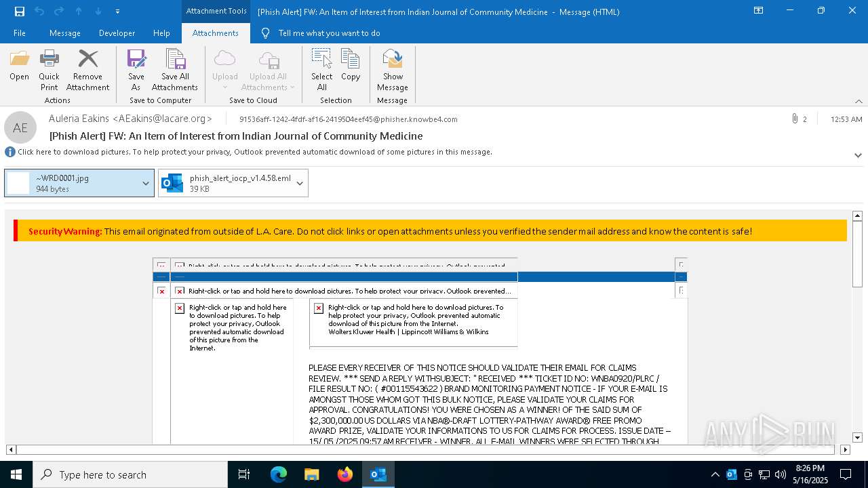
Task: Click the phisher.knowbe4.com recipient address
Action: click(x=349, y=119)
